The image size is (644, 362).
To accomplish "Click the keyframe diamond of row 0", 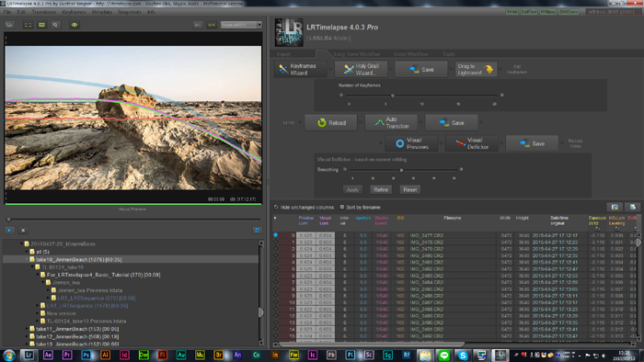I will click(x=276, y=235).
